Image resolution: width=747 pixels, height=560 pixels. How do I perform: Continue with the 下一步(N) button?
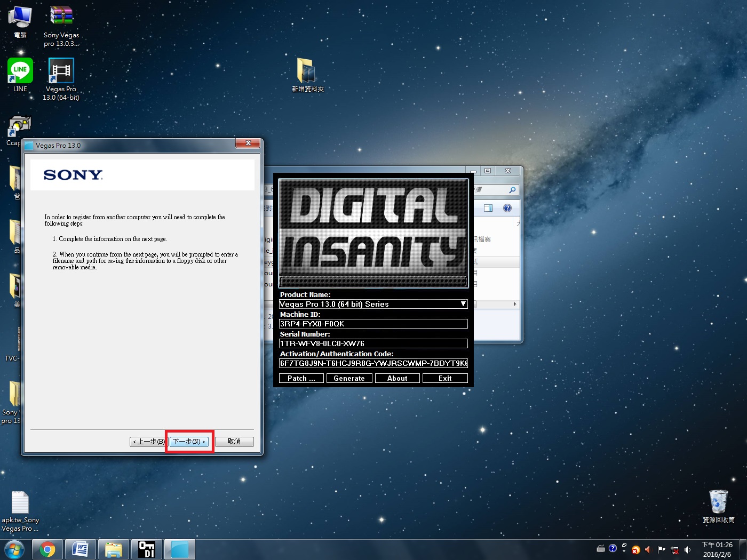pos(189,442)
